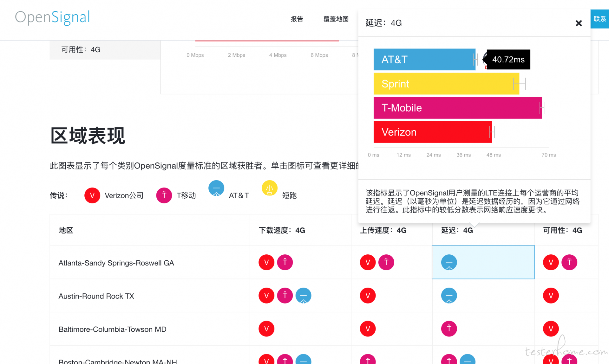
Task: Click the Baltimore-Columbia-Towson MD row label
Action: pyautogui.click(x=113, y=329)
